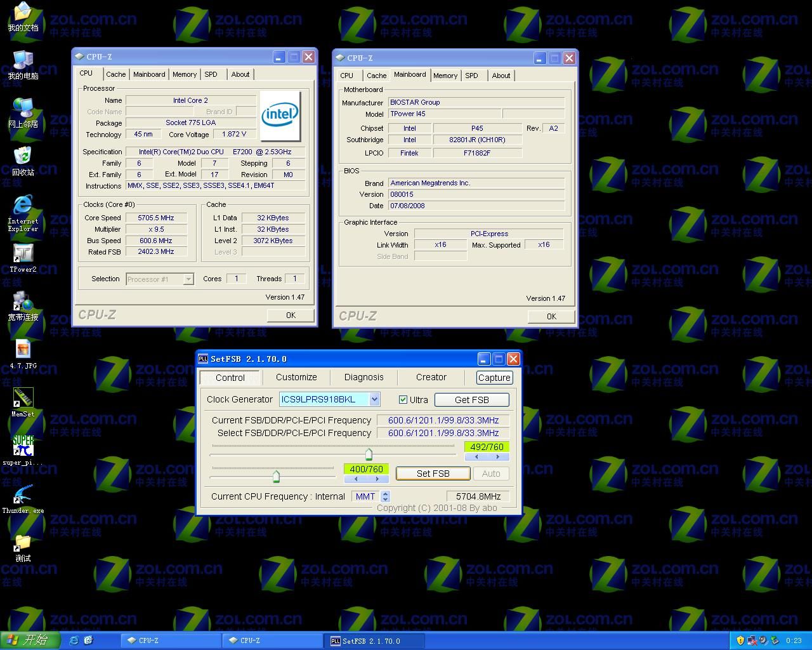Viewport: 812px width, 650px height.
Task: Click the SetFSB title bar icon
Action: [x=203, y=359]
